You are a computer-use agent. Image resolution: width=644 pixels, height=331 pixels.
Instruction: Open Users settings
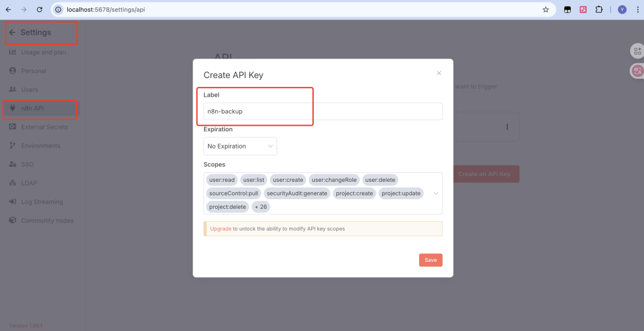click(30, 89)
